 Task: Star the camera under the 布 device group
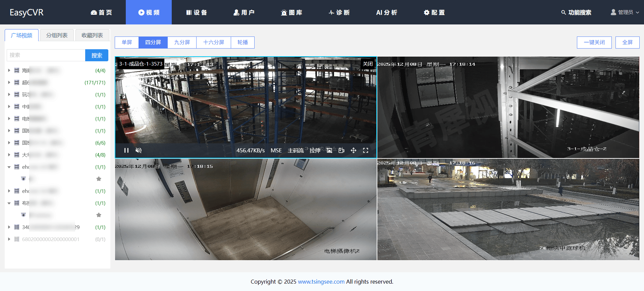click(99, 215)
